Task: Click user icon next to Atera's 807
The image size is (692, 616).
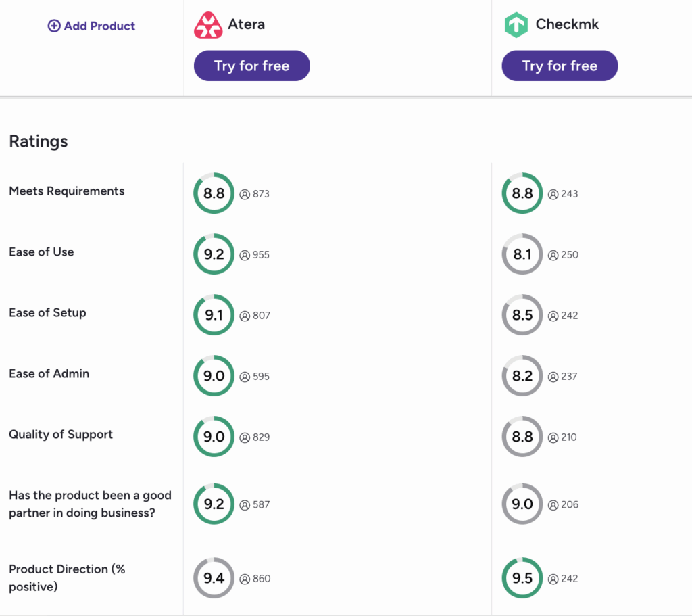Action: pos(245,316)
